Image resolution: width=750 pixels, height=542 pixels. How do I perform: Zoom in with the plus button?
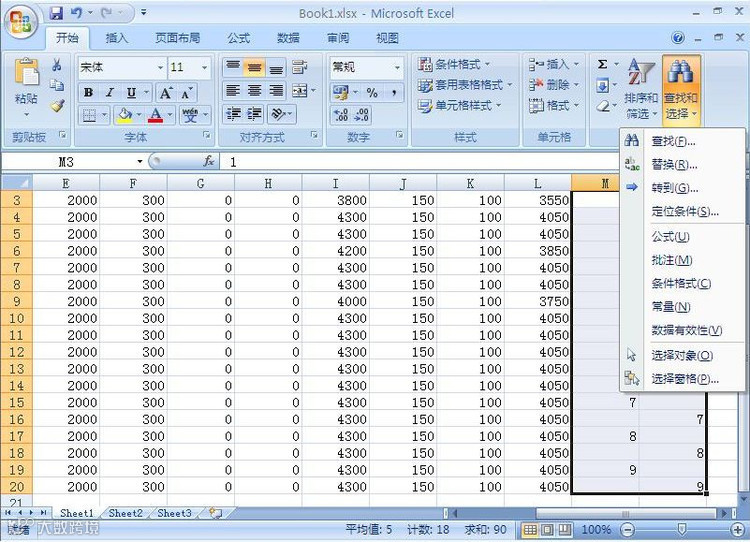738,530
